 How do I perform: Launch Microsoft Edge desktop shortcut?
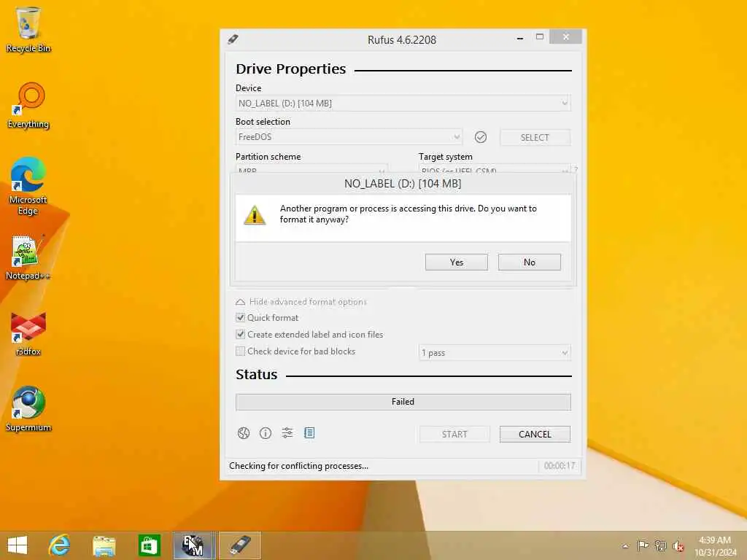[x=28, y=186]
